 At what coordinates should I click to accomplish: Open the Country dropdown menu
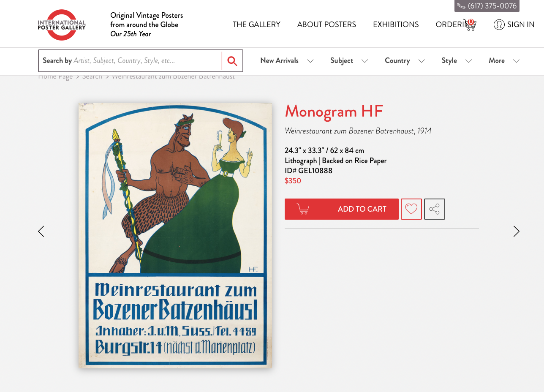coord(405,61)
